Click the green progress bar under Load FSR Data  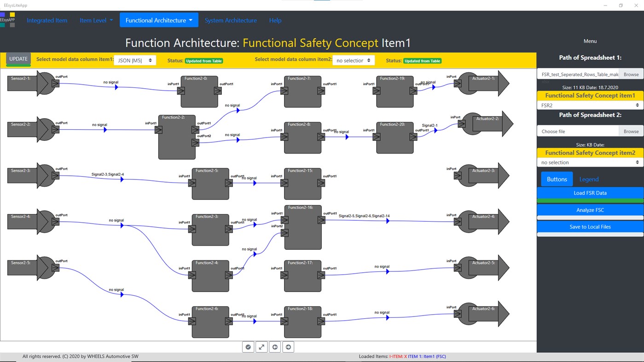click(590, 201)
